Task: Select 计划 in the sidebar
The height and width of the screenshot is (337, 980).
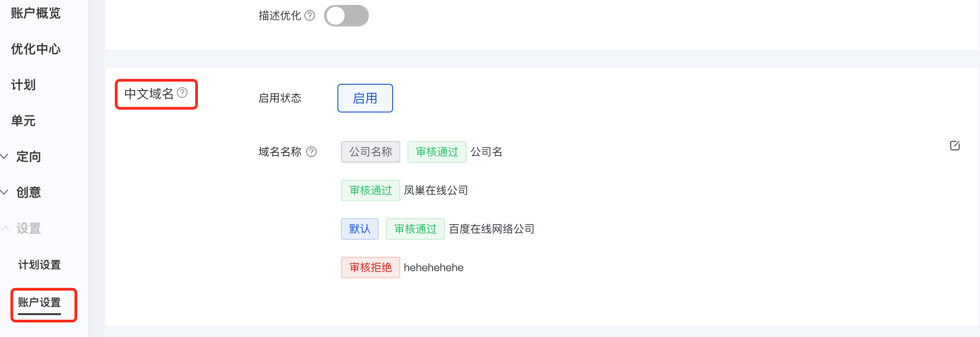Action: coord(23,85)
